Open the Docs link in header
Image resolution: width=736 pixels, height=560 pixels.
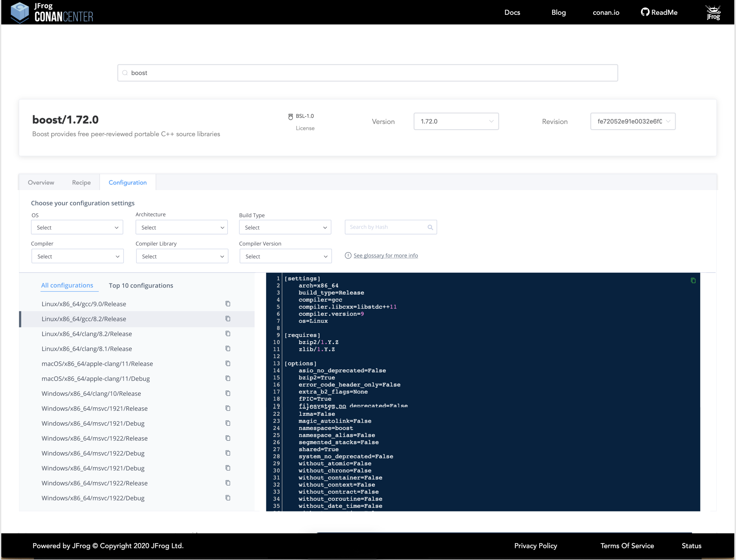tap(512, 12)
